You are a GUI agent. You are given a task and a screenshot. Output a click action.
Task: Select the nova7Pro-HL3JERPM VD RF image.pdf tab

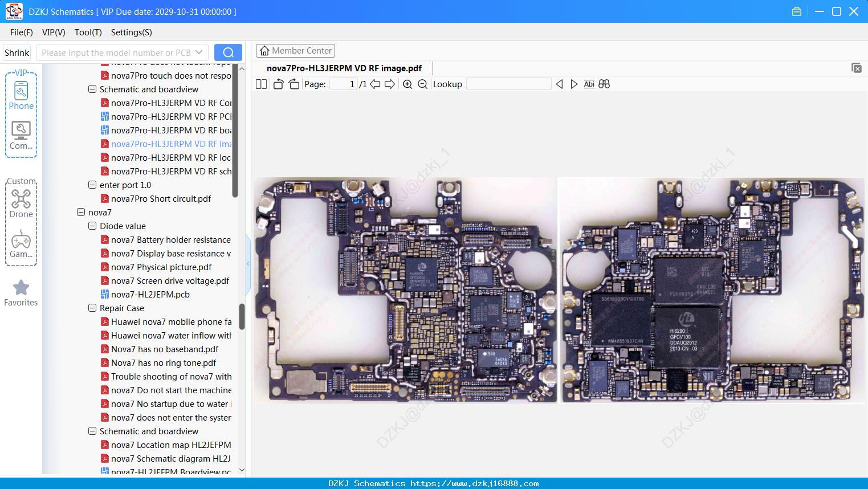point(344,68)
